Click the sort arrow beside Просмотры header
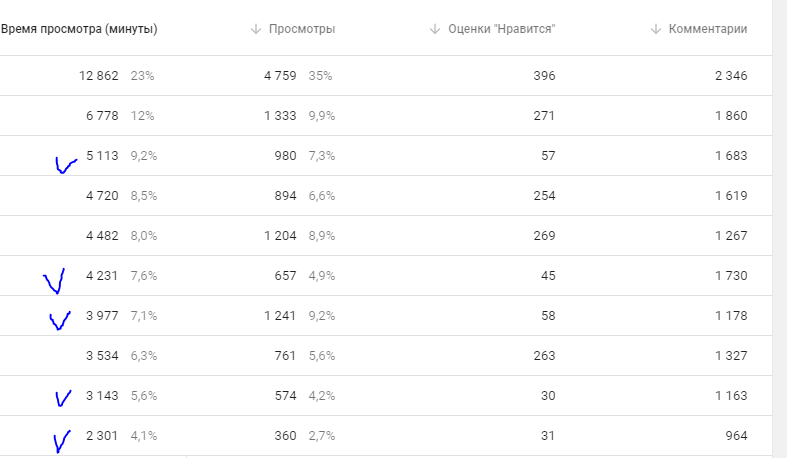 (256, 29)
